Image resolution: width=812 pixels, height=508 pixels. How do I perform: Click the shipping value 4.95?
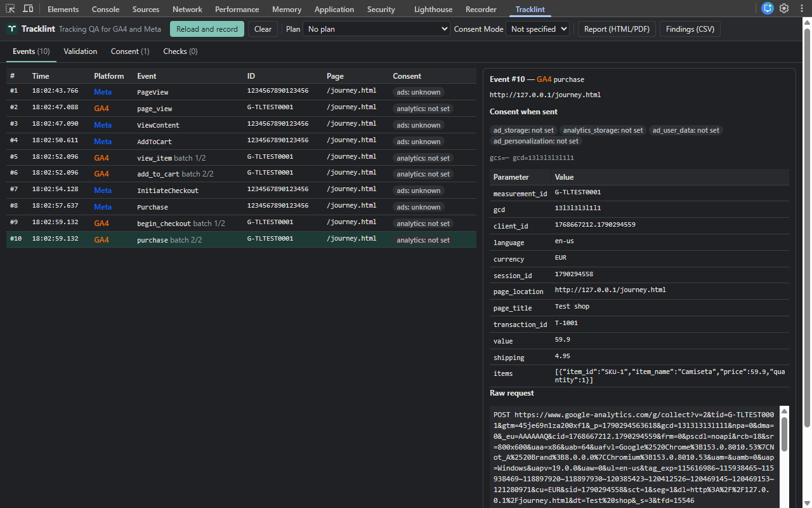point(562,356)
